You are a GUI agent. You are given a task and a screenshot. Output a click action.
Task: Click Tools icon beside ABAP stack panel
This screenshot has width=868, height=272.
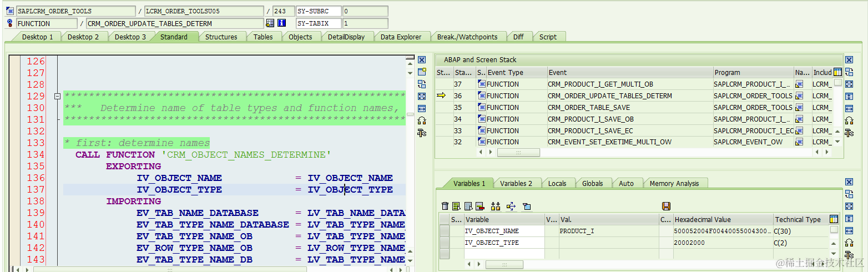click(849, 133)
